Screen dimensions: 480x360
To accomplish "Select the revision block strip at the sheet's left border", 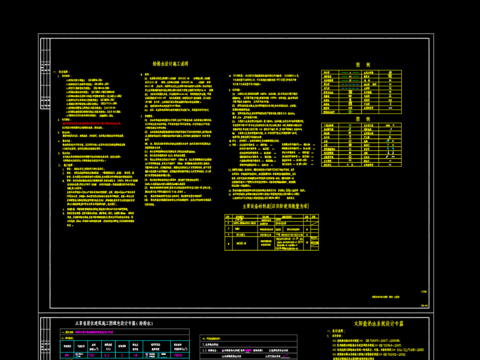I will [x=45, y=74].
